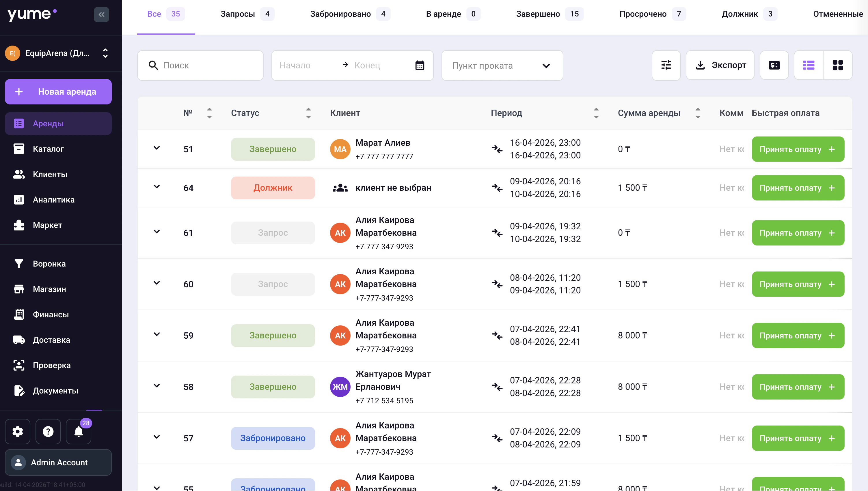Open Каталог in sidebar menu
868x491 pixels.
pyautogui.click(x=48, y=149)
